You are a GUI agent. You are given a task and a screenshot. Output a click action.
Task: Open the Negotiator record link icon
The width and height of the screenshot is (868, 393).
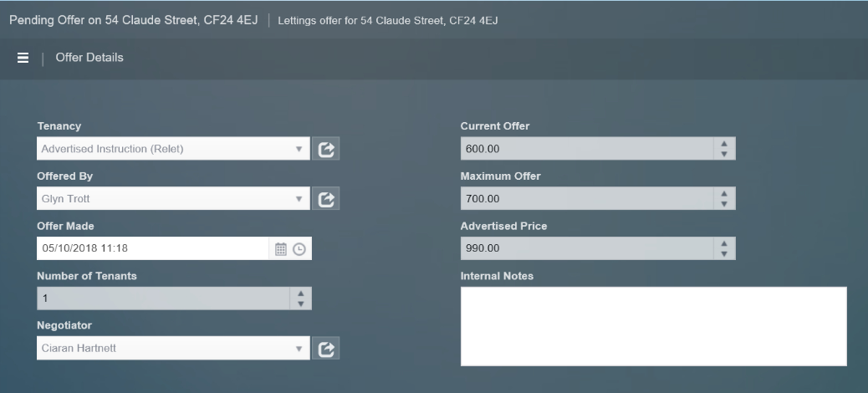point(327,349)
